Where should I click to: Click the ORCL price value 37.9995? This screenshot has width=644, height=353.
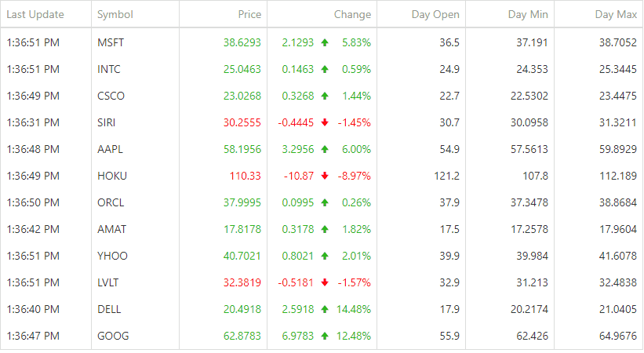[242, 202]
